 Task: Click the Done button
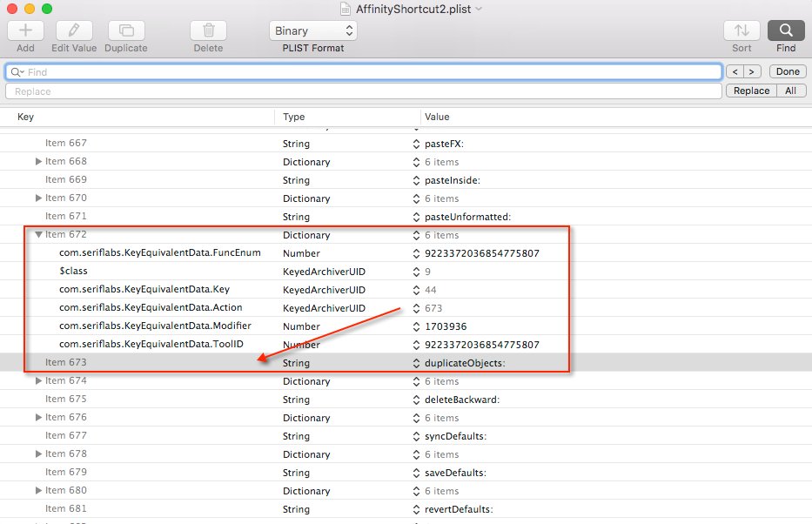point(787,71)
